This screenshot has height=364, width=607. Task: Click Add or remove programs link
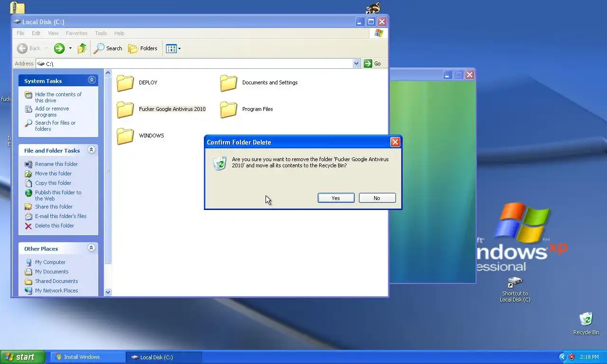pos(52,111)
